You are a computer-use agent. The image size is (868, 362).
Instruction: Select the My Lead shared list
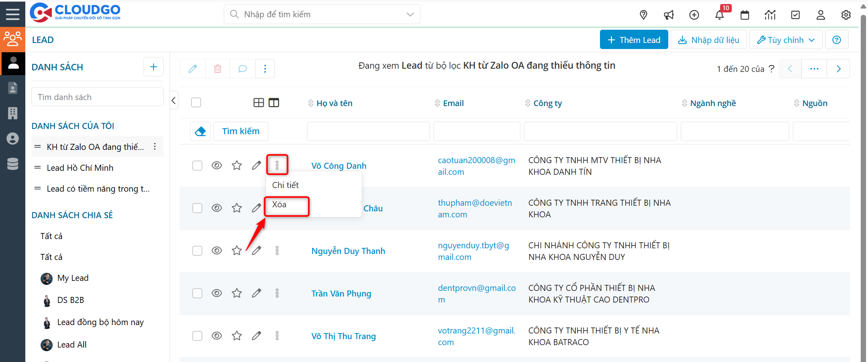click(x=73, y=278)
